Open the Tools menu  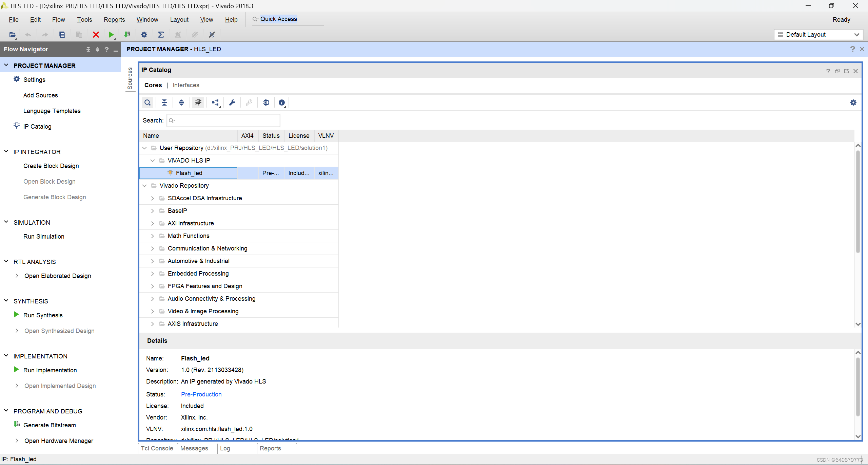point(84,20)
